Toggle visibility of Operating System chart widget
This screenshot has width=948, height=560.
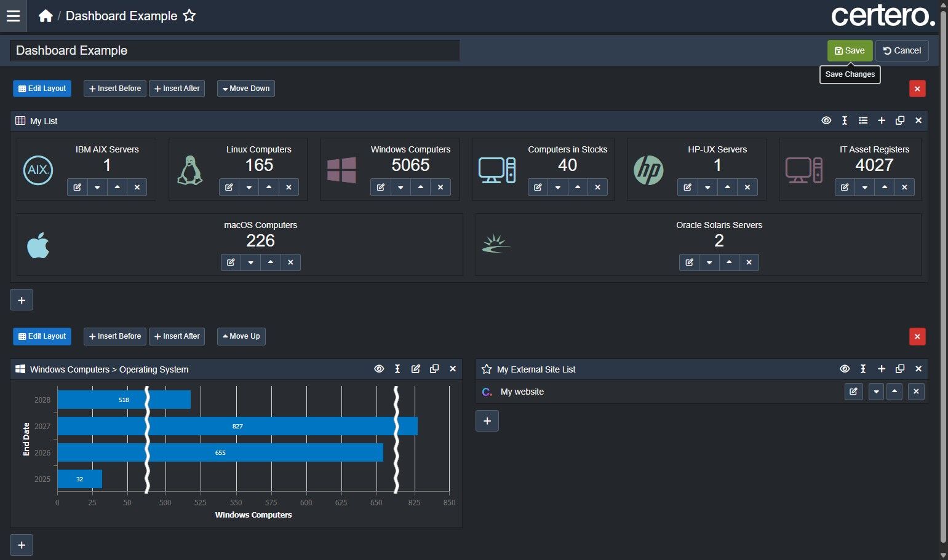(379, 369)
